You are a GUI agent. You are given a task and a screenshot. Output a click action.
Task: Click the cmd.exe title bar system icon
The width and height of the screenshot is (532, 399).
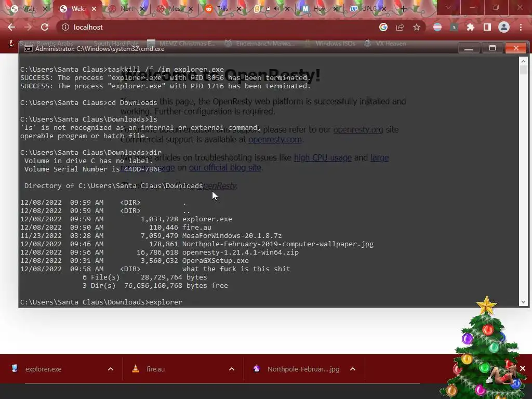coord(29,49)
